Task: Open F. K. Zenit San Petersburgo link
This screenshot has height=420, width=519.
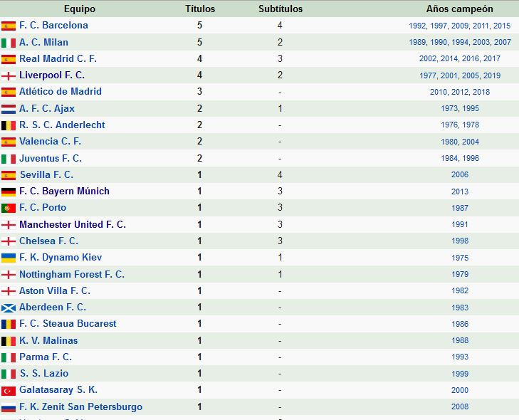Action: 80,406
